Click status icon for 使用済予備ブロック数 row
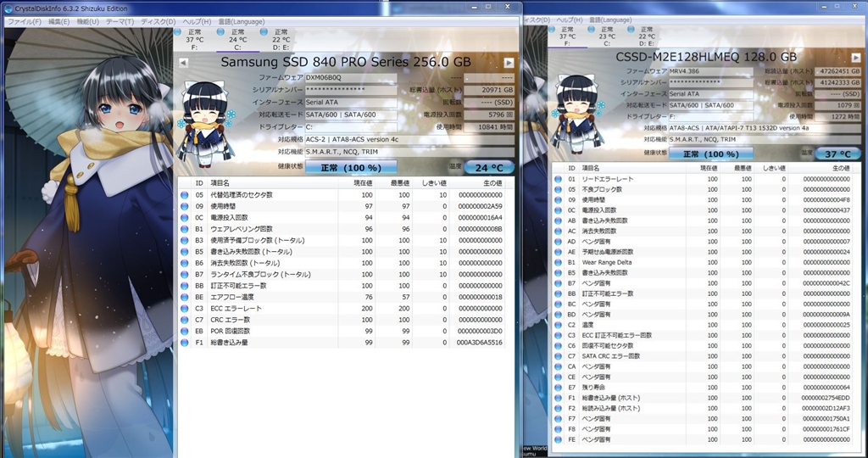This screenshot has width=868, height=458. coord(184,240)
